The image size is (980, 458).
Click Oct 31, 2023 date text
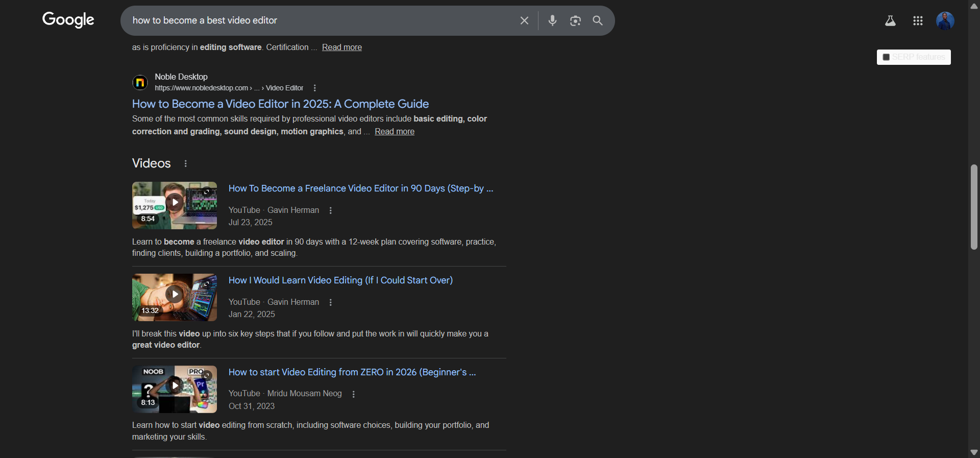click(x=252, y=406)
